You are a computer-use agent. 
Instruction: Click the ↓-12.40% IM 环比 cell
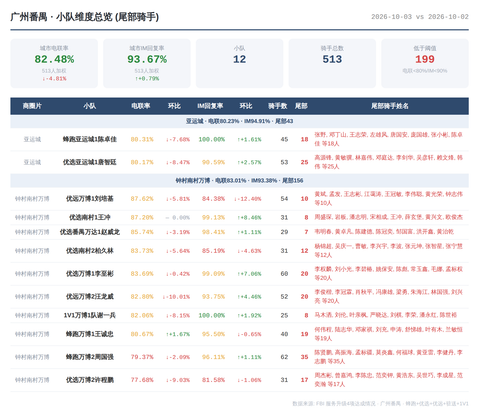click(x=248, y=199)
